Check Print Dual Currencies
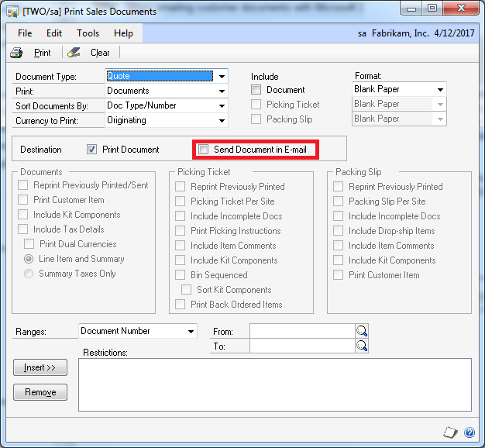Image resolution: width=485 pixels, height=448 pixels. click(29, 244)
